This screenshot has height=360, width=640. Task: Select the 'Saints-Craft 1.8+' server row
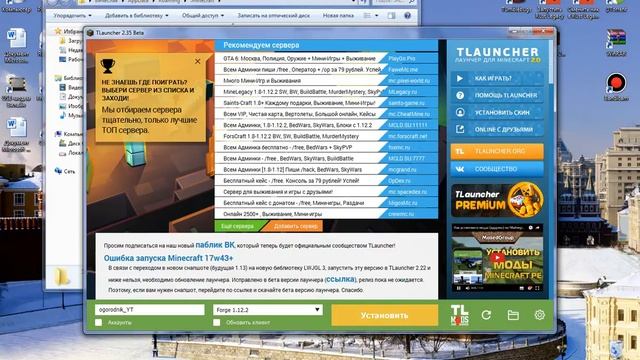(x=326, y=103)
